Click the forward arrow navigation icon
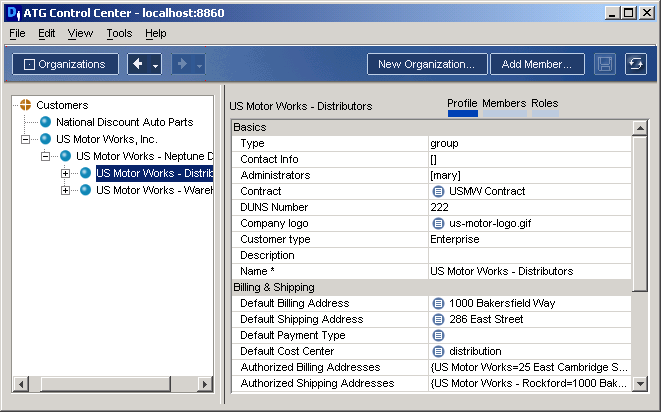The image size is (661, 412). point(182,64)
